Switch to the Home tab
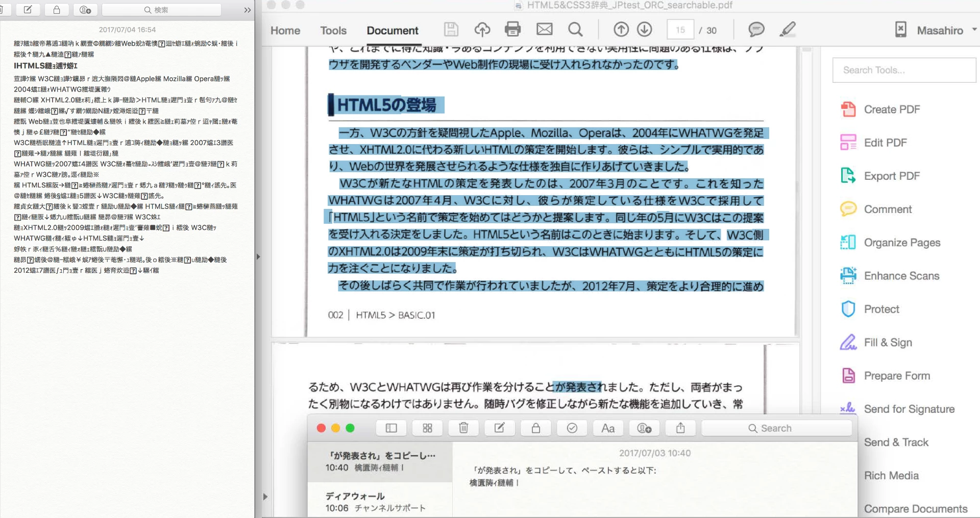 [x=285, y=31]
